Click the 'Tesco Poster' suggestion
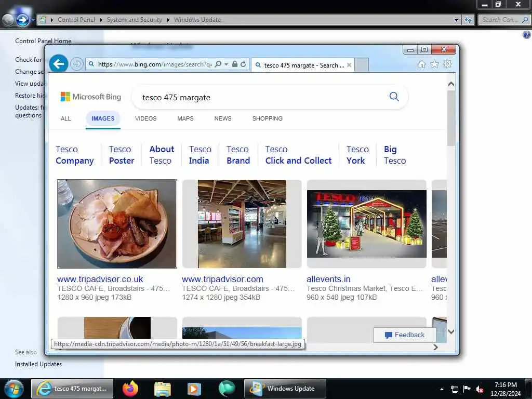532x399 pixels. pos(122,155)
